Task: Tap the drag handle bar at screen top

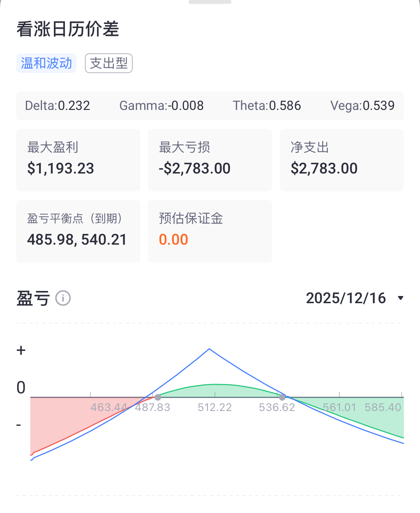Action: click(210, 2)
